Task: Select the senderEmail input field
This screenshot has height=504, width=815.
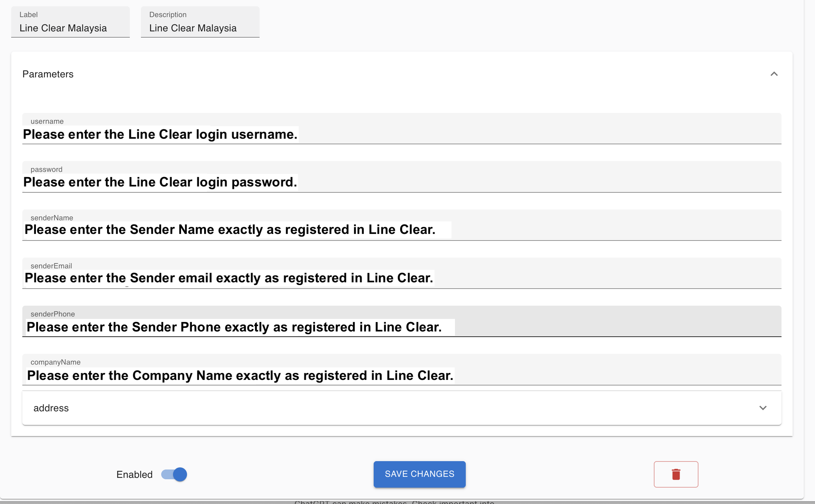Action: (593, 278)
